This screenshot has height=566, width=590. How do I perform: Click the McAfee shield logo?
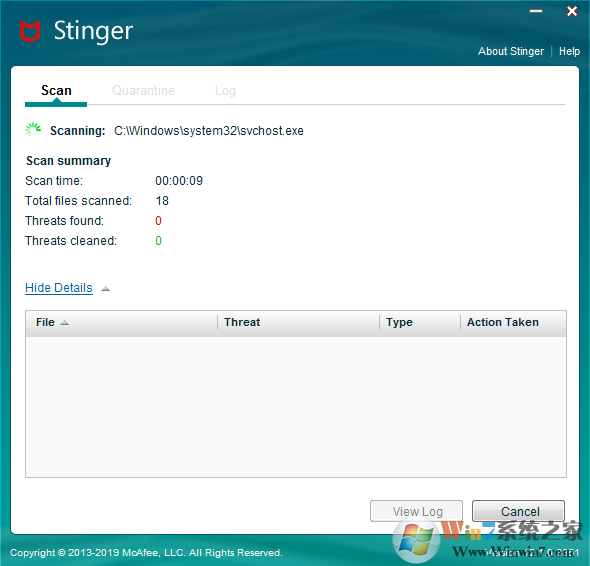point(30,31)
